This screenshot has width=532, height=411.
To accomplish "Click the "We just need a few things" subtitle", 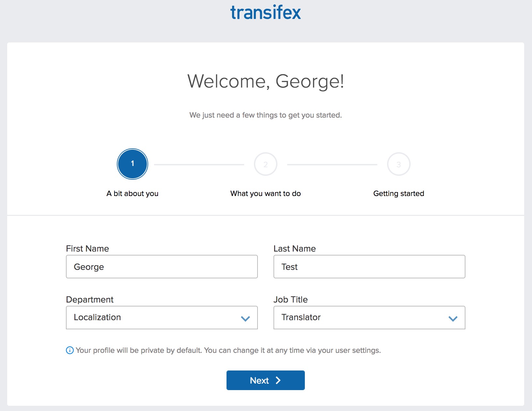I will [x=266, y=115].
